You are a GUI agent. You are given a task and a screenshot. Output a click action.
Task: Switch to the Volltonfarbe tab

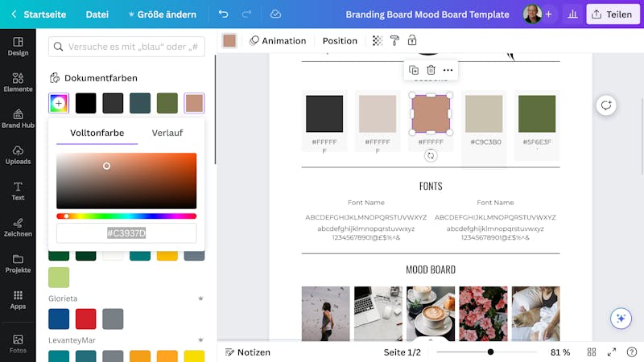coord(97,133)
